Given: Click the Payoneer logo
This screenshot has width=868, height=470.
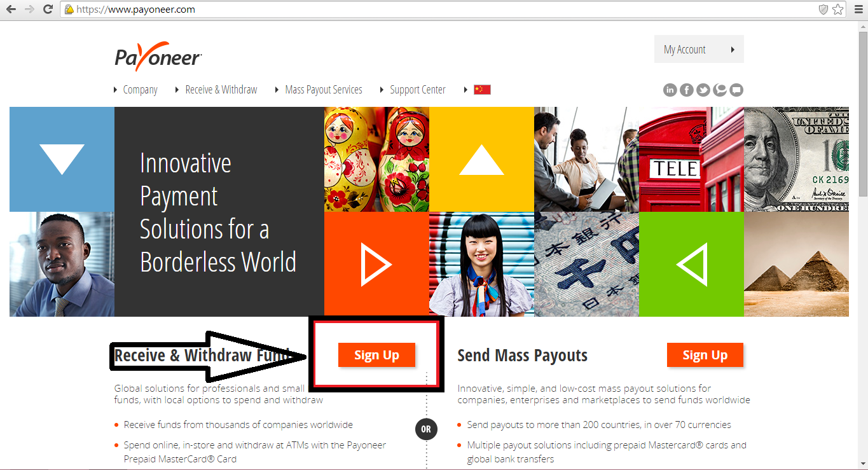Looking at the screenshot, I should click(158, 57).
